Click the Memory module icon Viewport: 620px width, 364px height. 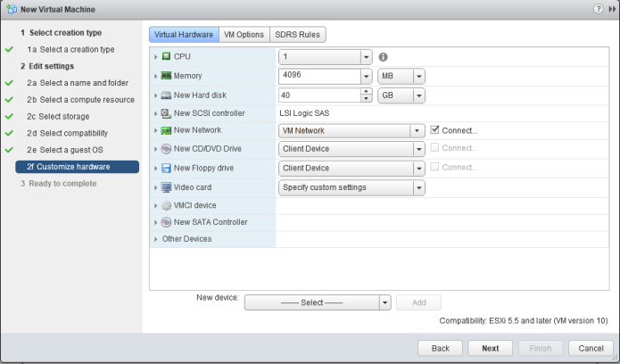click(167, 76)
